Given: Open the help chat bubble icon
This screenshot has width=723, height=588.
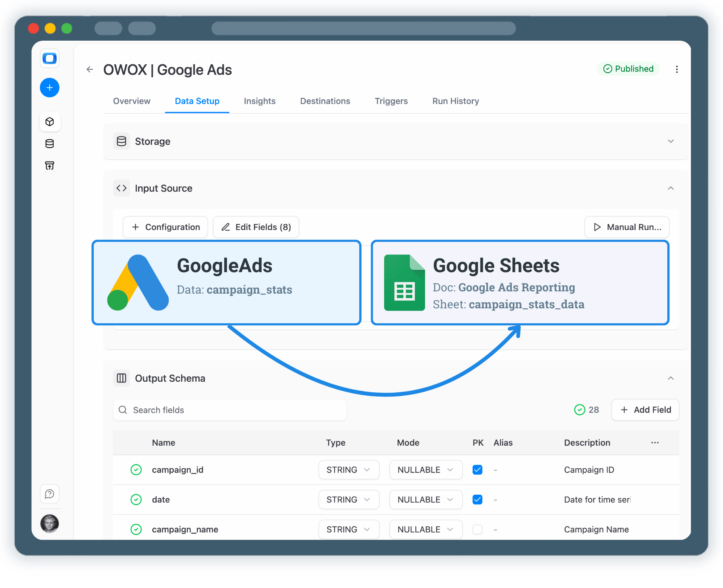Looking at the screenshot, I should click(49, 494).
